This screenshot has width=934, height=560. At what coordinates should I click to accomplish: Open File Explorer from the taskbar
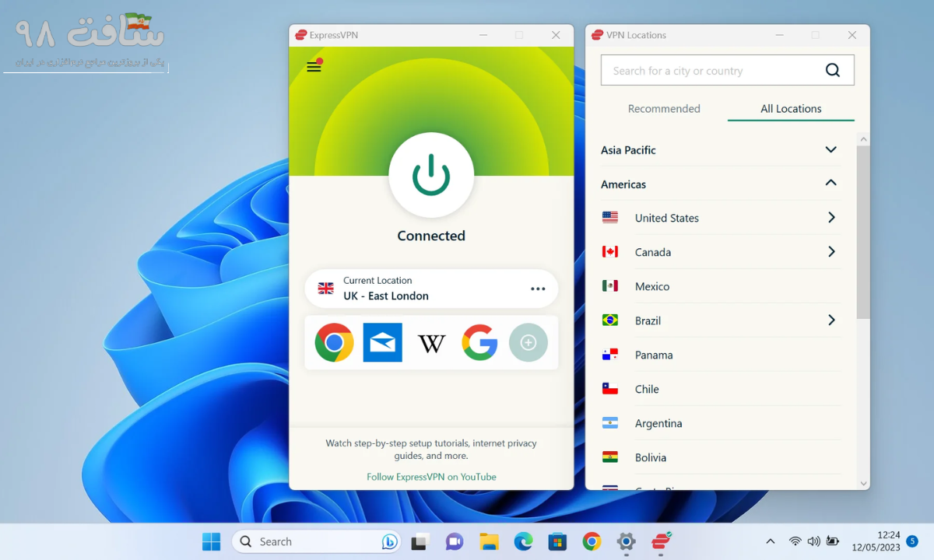[x=489, y=541]
